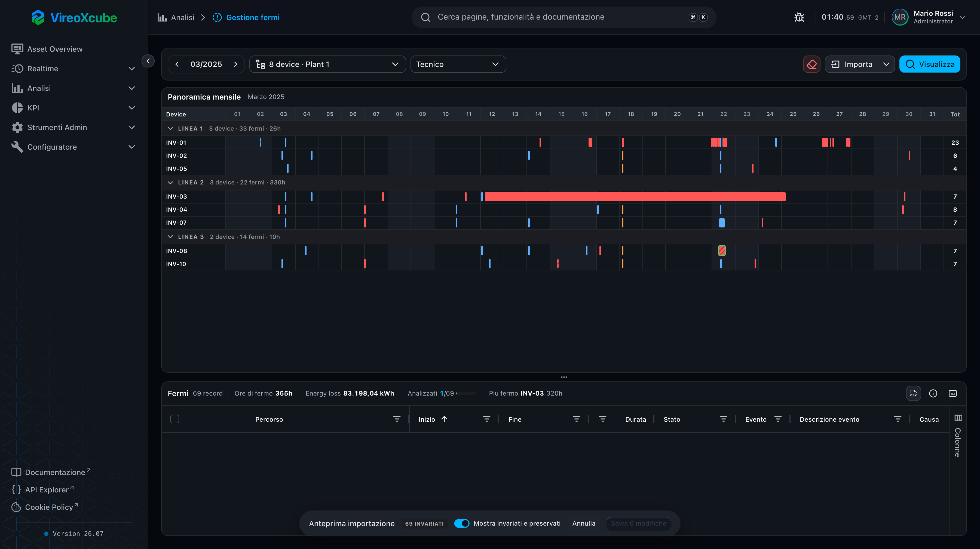
Task: Click the bug report icon in header
Action: coord(799,17)
